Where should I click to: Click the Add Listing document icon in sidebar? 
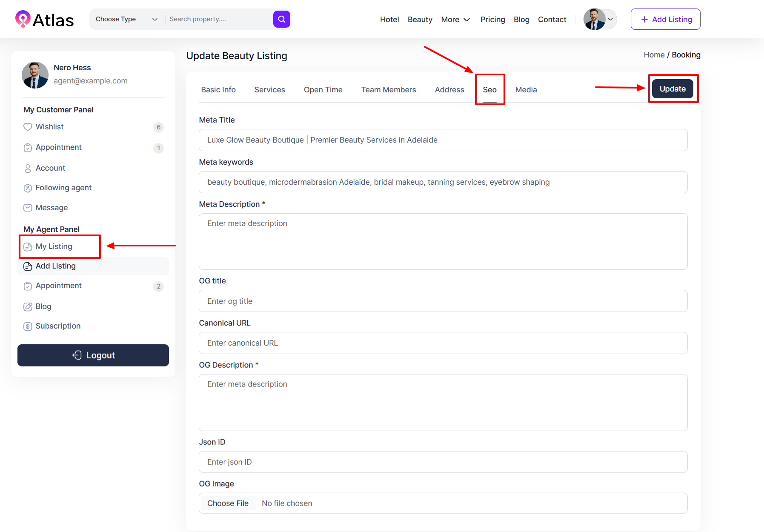(28, 266)
